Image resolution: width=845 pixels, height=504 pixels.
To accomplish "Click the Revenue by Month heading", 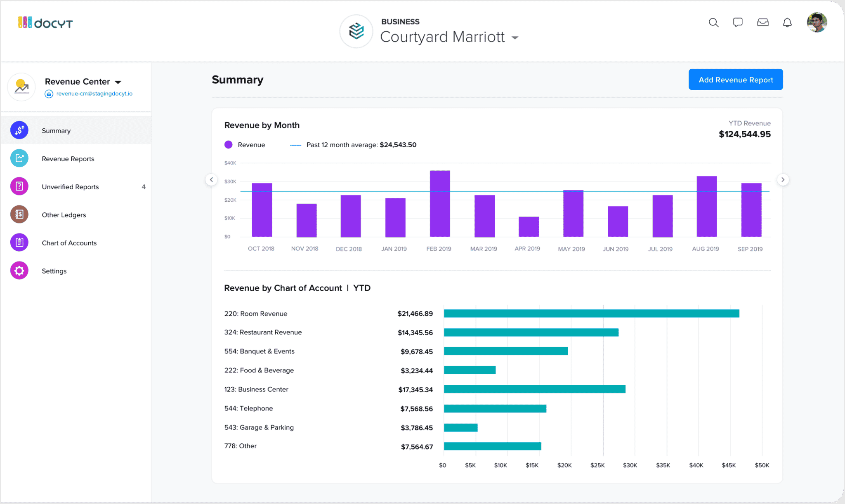I will pyautogui.click(x=262, y=125).
